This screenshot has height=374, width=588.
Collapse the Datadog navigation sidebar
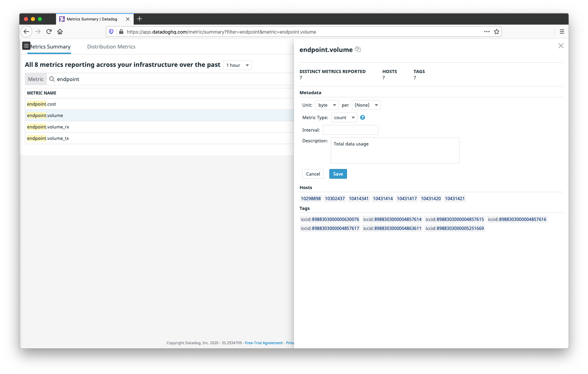coord(26,45)
